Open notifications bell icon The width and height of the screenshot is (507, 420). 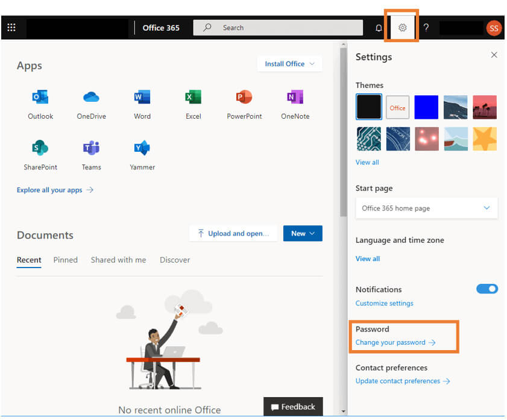379,28
